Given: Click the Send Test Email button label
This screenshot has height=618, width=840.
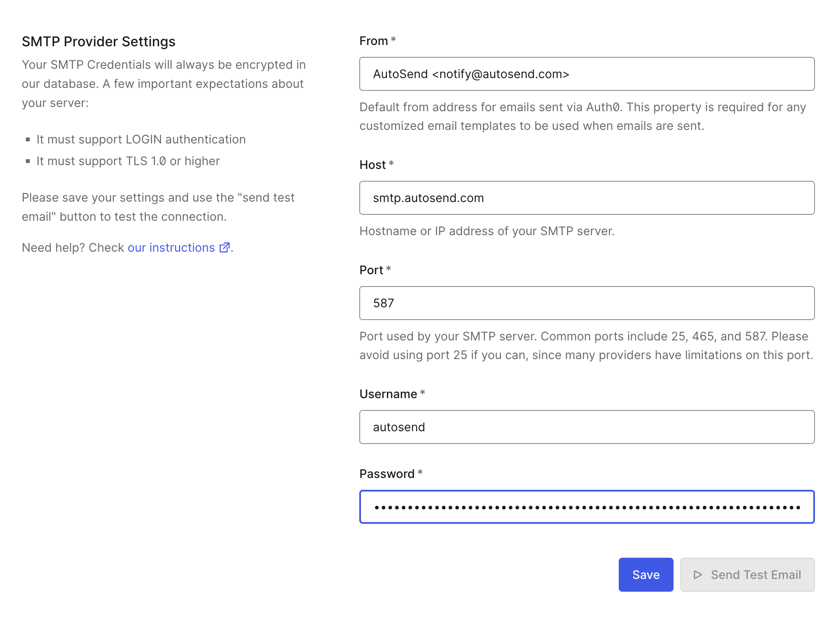Looking at the screenshot, I should pyautogui.click(x=755, y=575).
